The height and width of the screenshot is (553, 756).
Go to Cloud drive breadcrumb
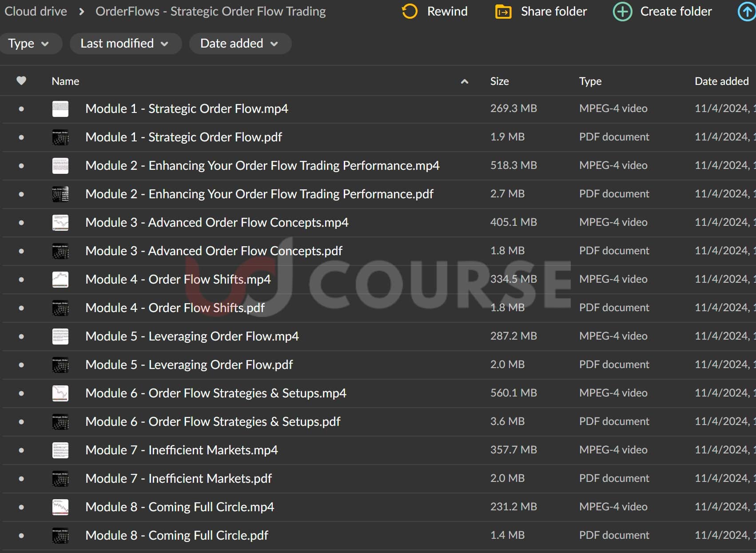tap(36, 12)
